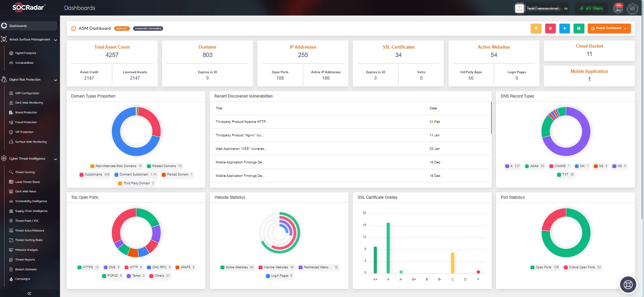Pin the ASM Dashboard with yellow pin icon
The image size is (644, 297).
point(536,28)
